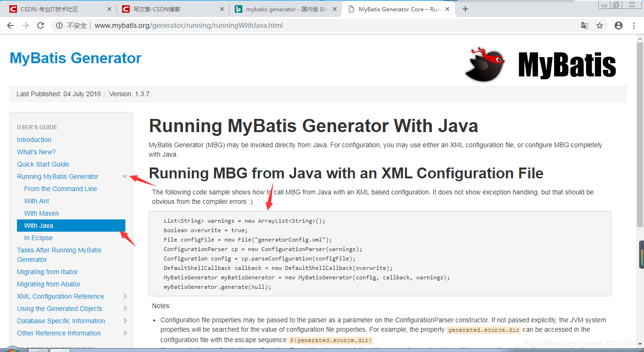Image resolution: width=644 pixels, height=352 pixels.
Task: Close the 写文章-CSDN博客 tab
Action: (221, 9)
